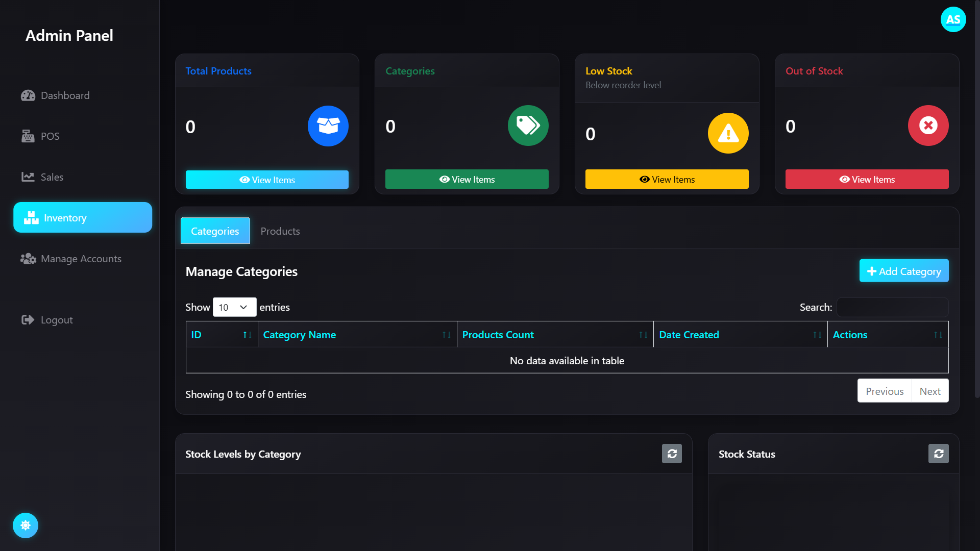
Task: Open Manage Accounts in the sidebar
Action: [x=81, y=259]
